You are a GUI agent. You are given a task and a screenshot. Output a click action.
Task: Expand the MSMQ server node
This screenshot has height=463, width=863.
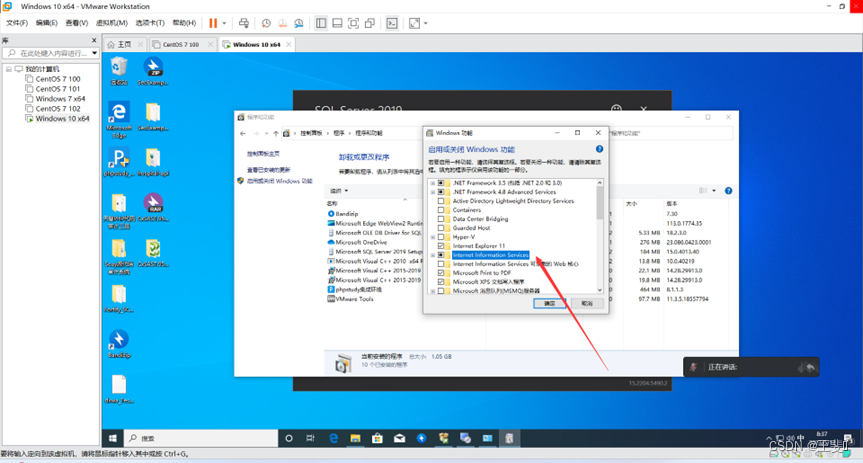tap(433, 291)
